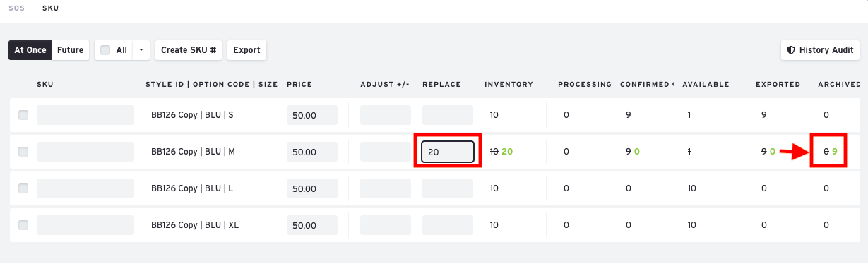Select checkbox for BLU | M row
The height and width of the screenshot is (271, 868).
click(23, 152)
